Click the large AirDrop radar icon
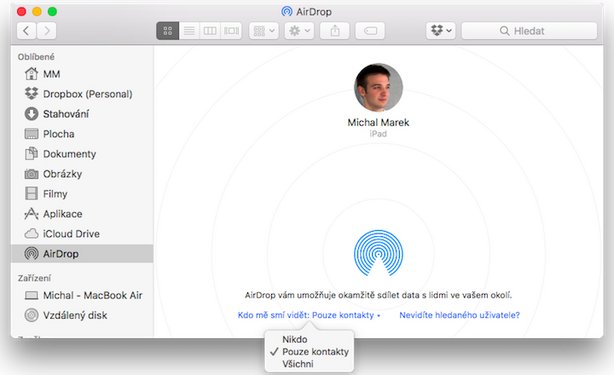 coord(378,253)
